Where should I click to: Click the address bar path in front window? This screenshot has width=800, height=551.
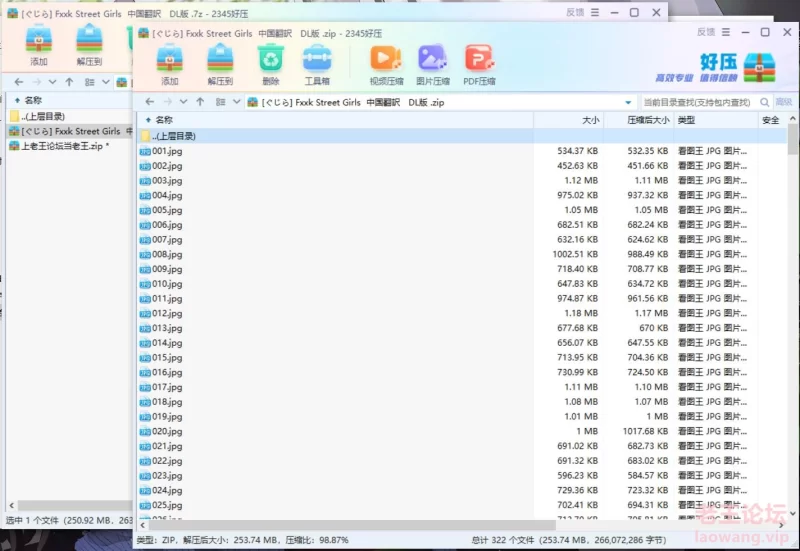pos(353,103)
